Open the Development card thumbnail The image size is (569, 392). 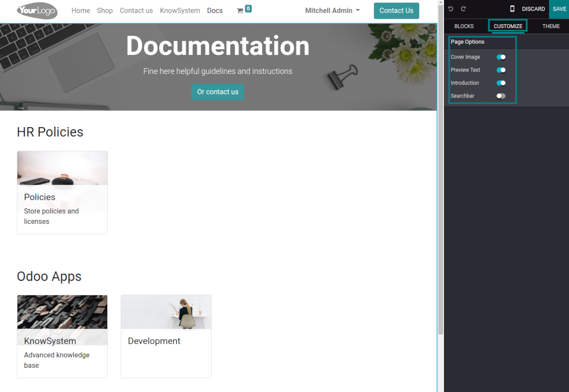[166, 312]
